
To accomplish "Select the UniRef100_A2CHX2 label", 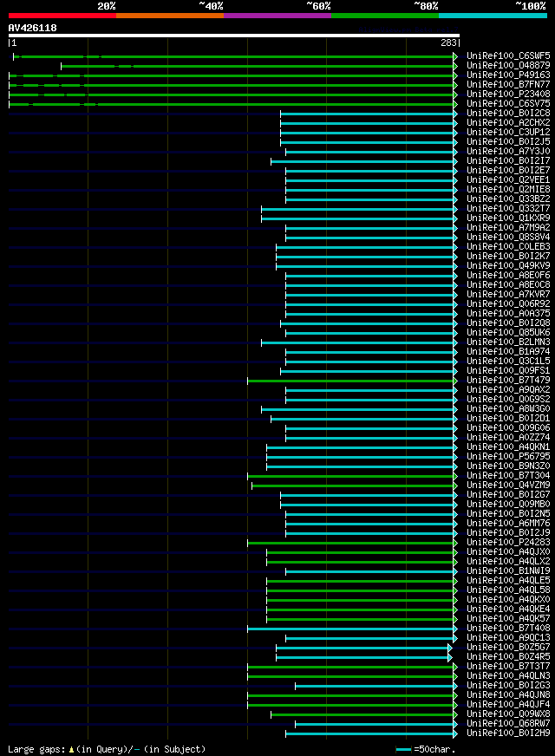I will click(x=508, y=123).
